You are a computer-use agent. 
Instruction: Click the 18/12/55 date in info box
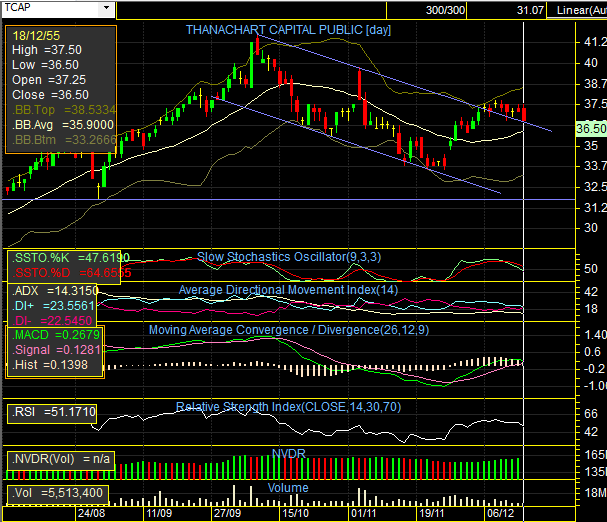[36, 36]
